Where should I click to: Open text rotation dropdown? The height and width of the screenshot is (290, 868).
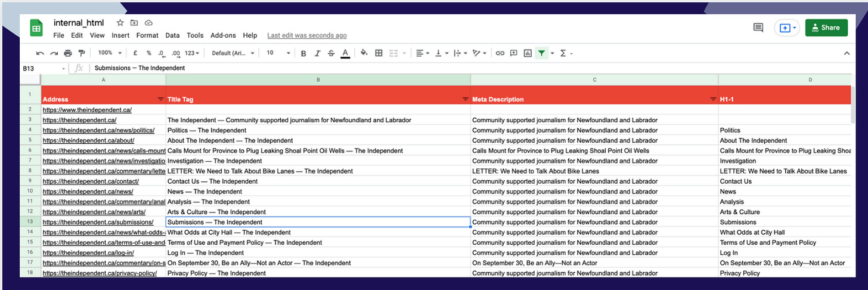pos(479,53)
